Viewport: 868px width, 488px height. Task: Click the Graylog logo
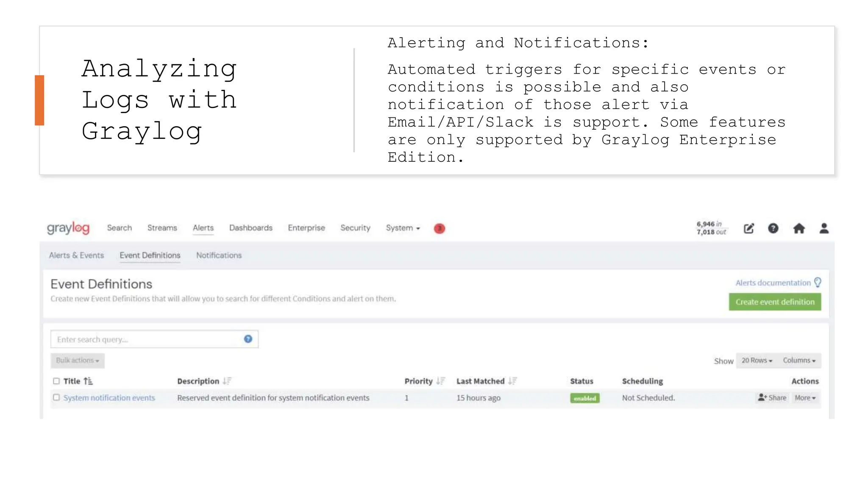point(68,228)
